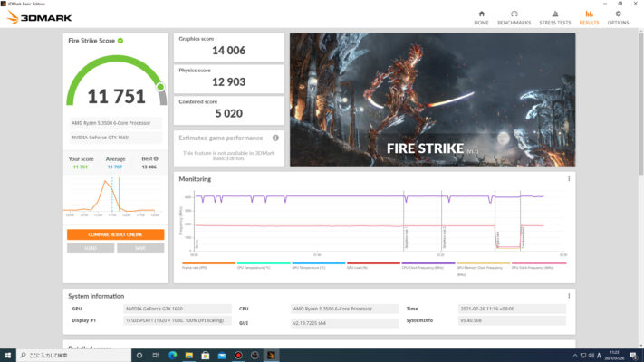644x362 pixels.
Task: Click the Monitoring frequency graph
Action: tap(374, 222)
